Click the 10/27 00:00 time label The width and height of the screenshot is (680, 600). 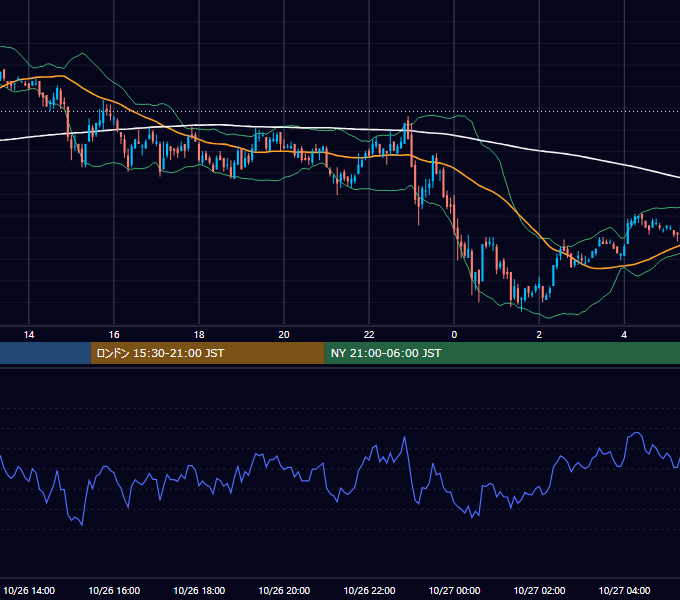(454, 590)
